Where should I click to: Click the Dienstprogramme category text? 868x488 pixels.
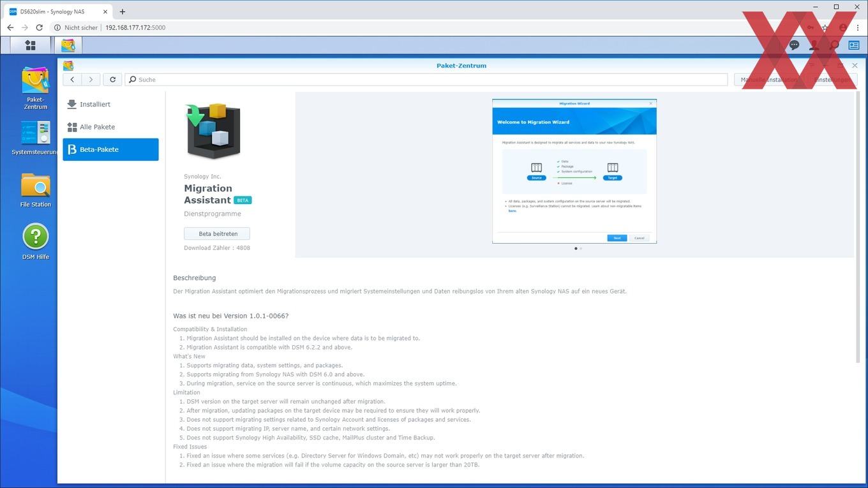click(213, 214)
